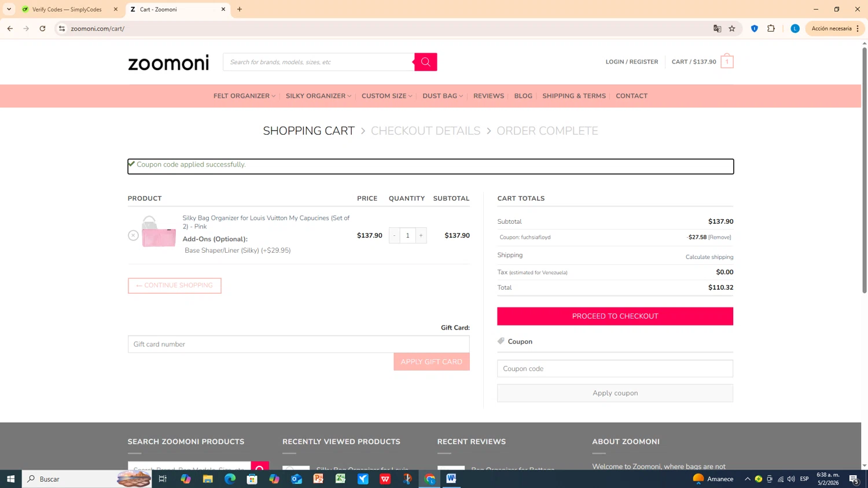
Task: Launch File Explorer from the taskbar
Action: tap(208, 479)
